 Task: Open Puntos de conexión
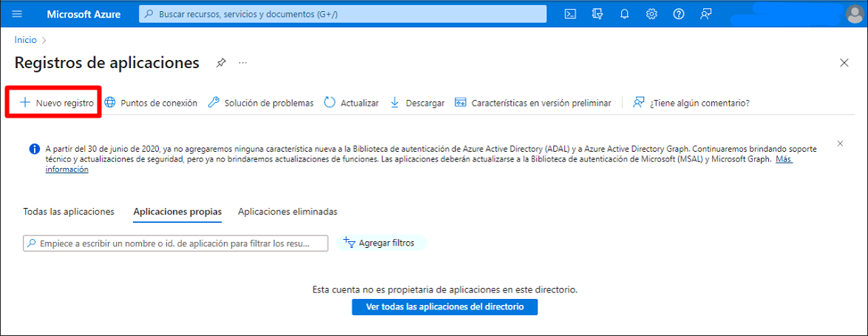point(151,103)
